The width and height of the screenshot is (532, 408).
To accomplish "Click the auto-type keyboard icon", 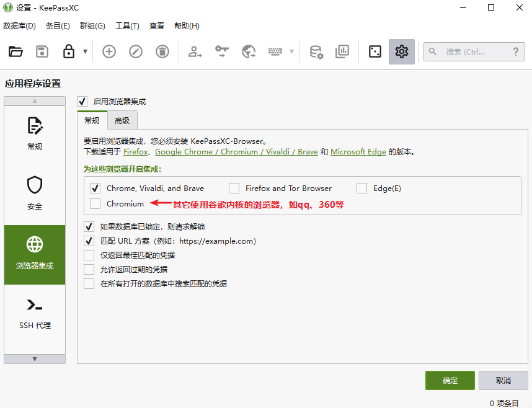I will point(275,51).
